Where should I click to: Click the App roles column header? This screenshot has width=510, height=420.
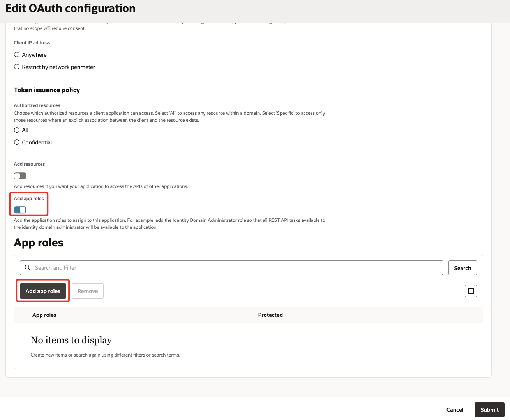(x=44, y=315)
